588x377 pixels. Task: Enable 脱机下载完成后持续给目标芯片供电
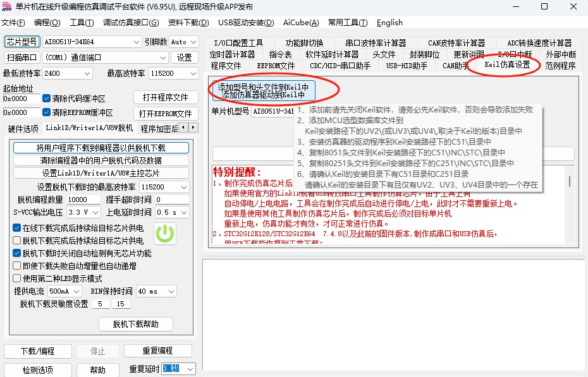coord(16,241)
